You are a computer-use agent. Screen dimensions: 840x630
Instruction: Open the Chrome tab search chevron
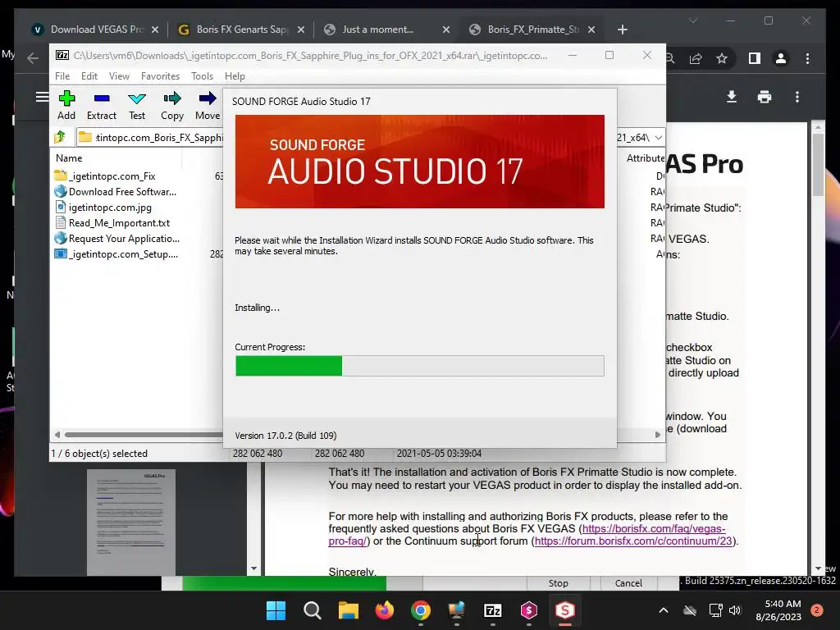point(692,21)
